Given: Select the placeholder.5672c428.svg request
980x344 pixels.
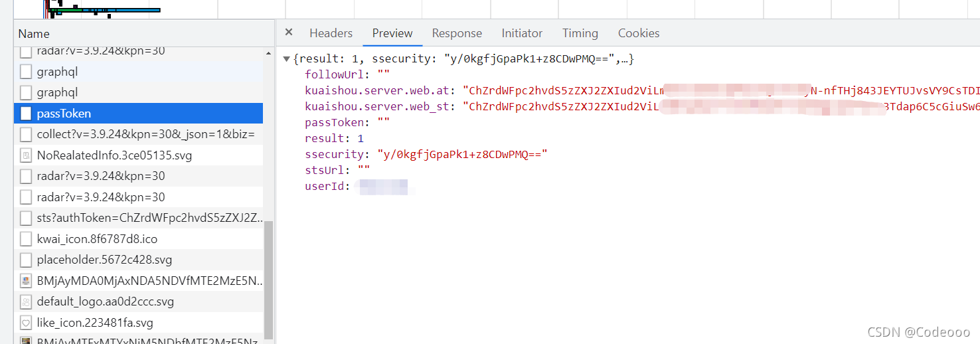Looking at the screenshot, I should point(138,260).
